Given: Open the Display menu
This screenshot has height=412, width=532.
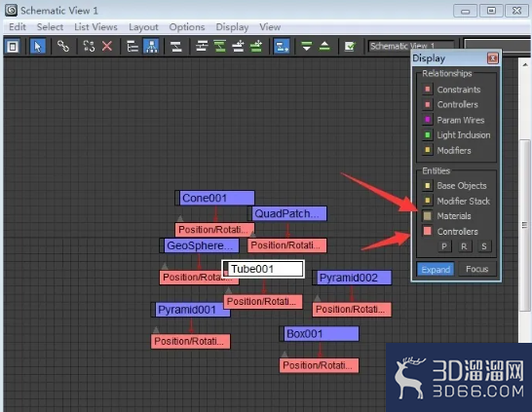Looking at the screenshot, I should (x=232, y=27).
